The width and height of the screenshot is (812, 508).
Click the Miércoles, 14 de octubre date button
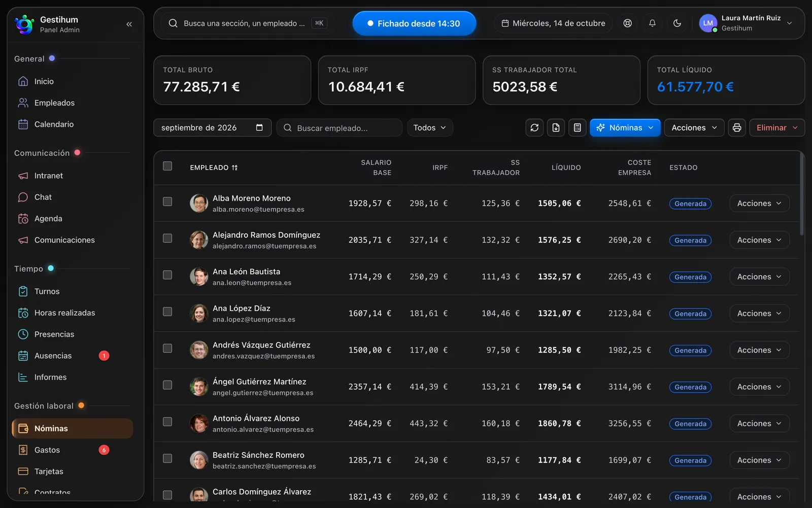click(x=553, y=23)
